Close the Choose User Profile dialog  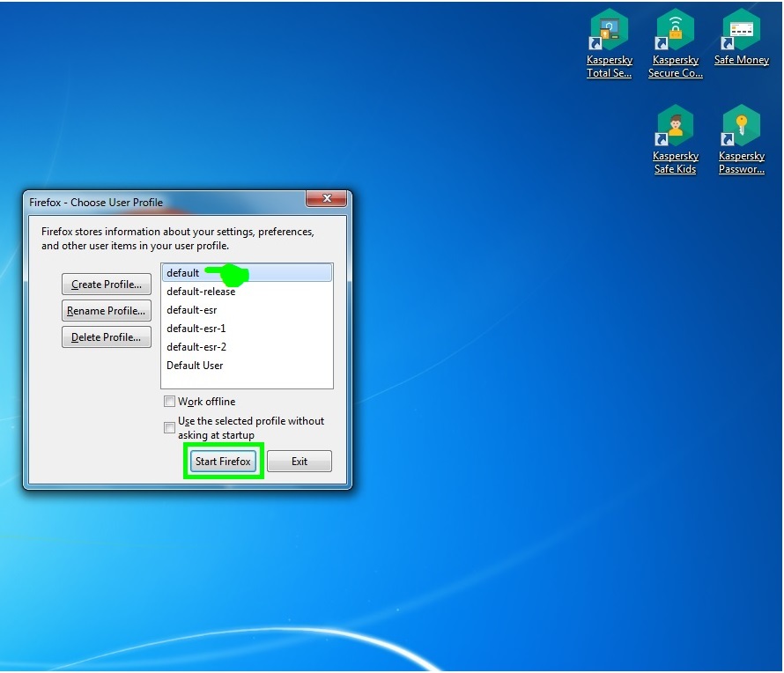pyautogui.click(x=327, y=198)
